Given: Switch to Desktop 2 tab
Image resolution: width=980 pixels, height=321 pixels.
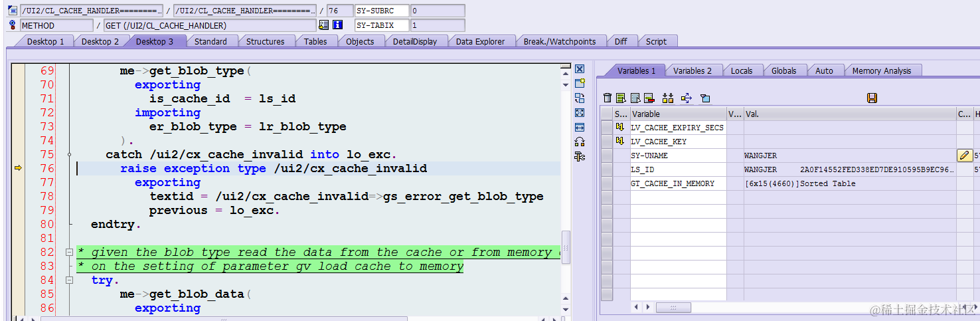Looking at the screenshot, I should click(100, 41).
